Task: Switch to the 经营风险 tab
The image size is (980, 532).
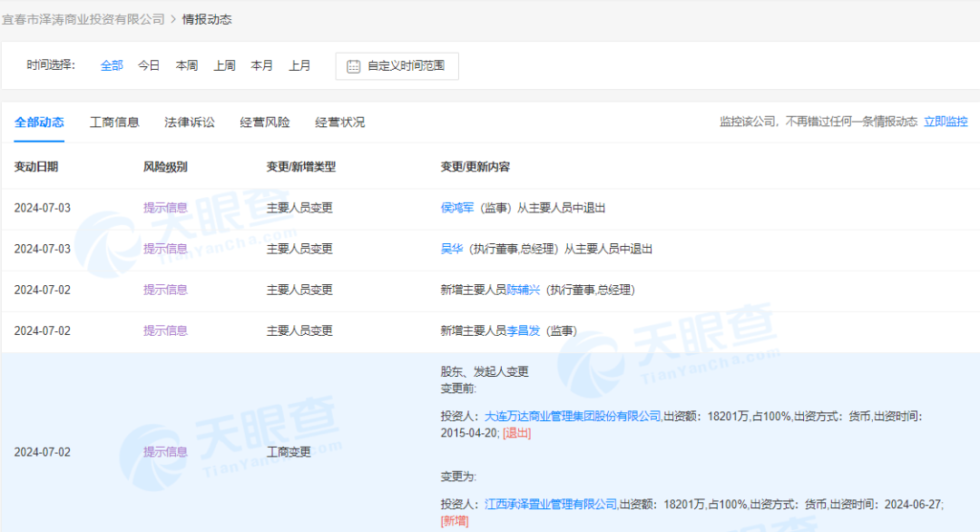Action: pos(263,122)
